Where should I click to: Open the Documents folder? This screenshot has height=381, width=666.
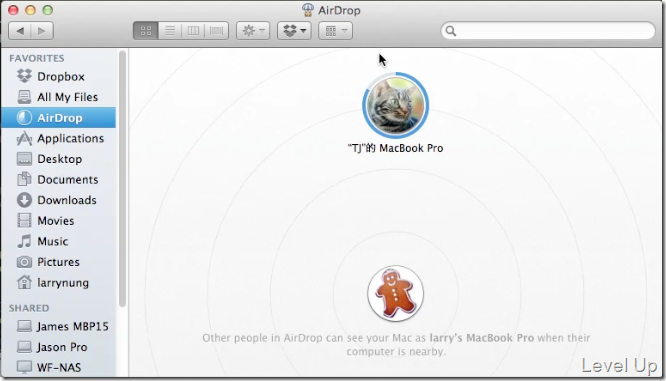(x=58, y=180)
